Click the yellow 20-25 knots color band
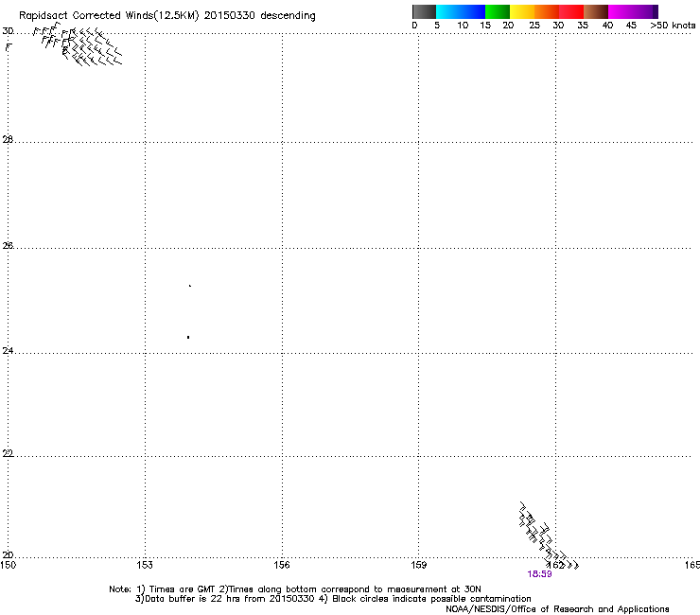This screenshot has width=700, height=615. 522,11
